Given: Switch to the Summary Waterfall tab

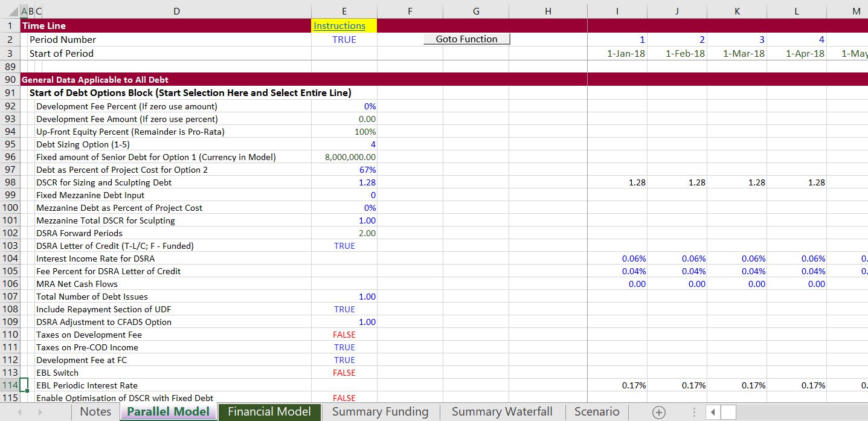Looking at the screenshot, I should [x=501, y=412].
